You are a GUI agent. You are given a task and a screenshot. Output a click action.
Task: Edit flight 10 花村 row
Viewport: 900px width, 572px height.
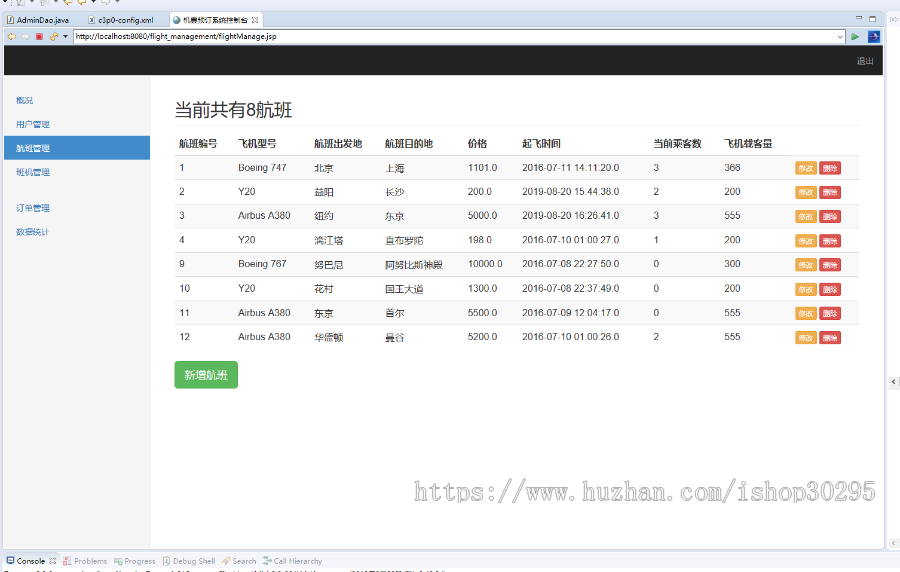pyautogui.click(x=806, y=289)
